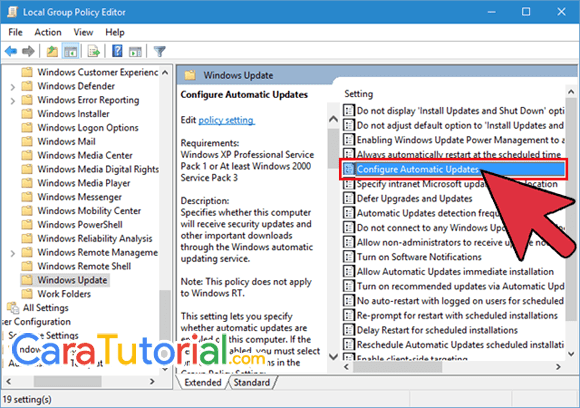Click tree pane horizontal scroll right arrow
The width and height of the screenshot is (580, 408).
152,381
